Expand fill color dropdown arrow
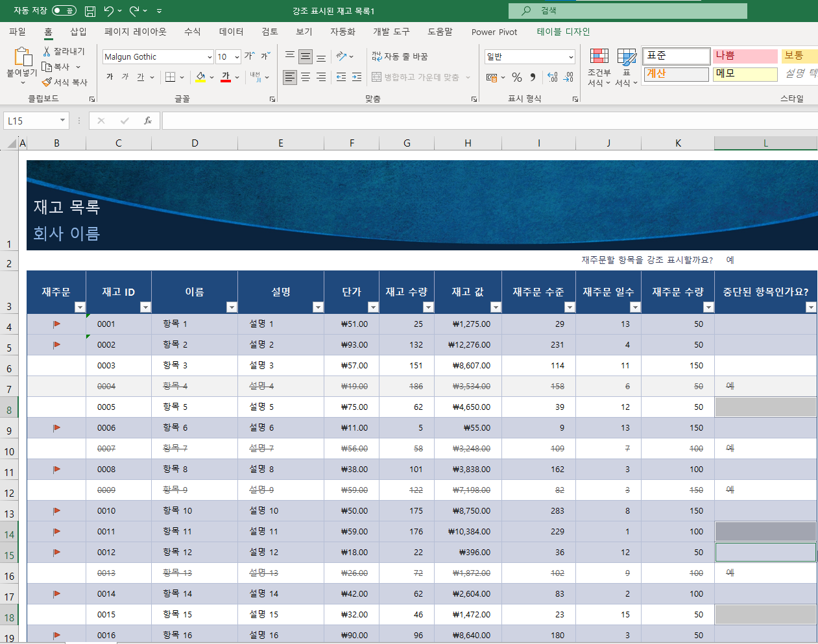 211,77
